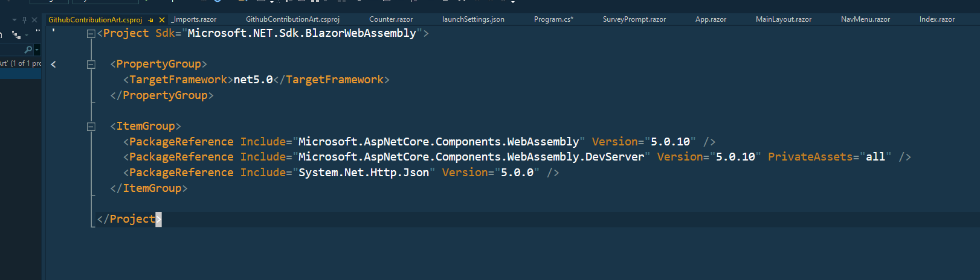Collapse the Project root element

tap(91, 34)
